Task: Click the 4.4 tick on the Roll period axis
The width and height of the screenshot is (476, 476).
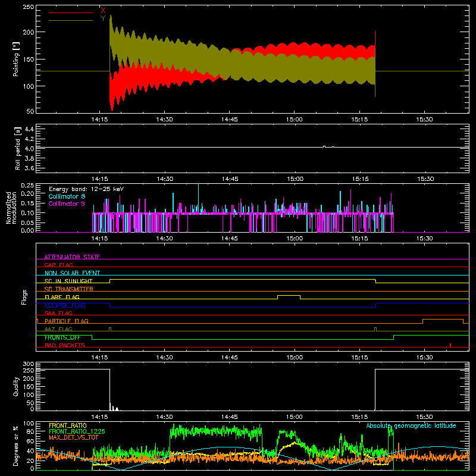Action: 29,129
